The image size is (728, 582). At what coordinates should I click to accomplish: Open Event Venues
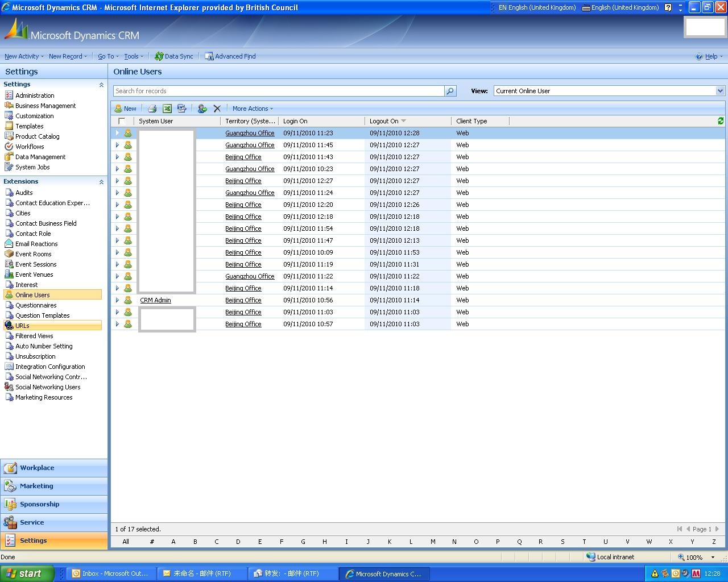(34, 275)
